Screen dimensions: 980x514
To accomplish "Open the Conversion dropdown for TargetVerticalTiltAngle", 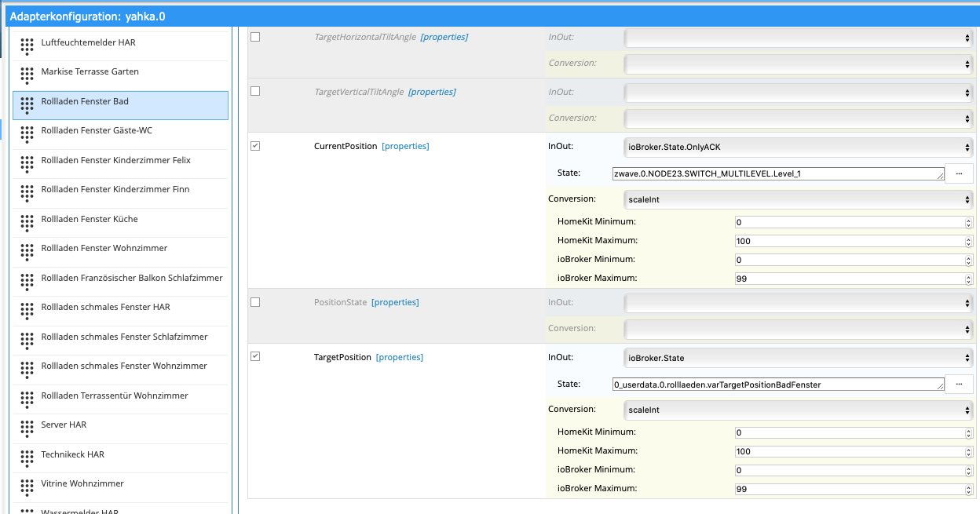I will tap(799, 118).
